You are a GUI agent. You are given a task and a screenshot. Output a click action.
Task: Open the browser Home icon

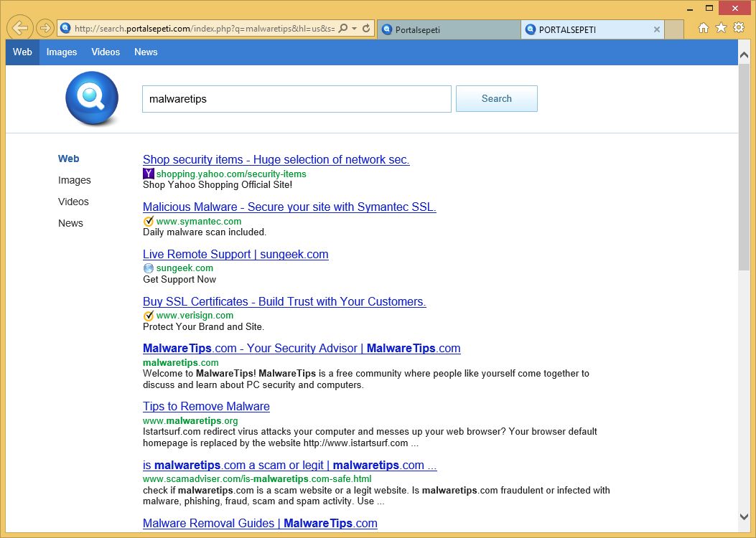[x=704, y=28]
